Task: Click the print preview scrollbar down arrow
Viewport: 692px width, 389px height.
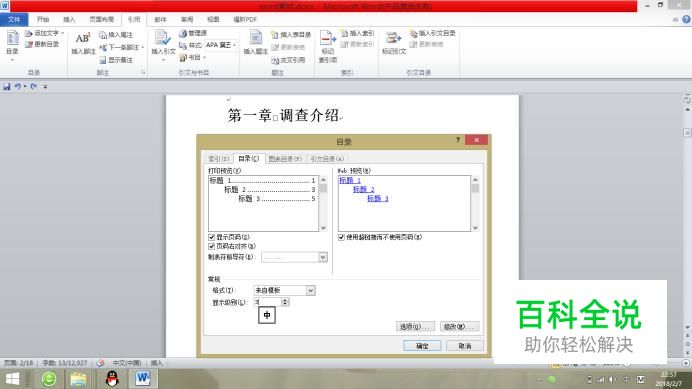Action: [x=323, y=228]
